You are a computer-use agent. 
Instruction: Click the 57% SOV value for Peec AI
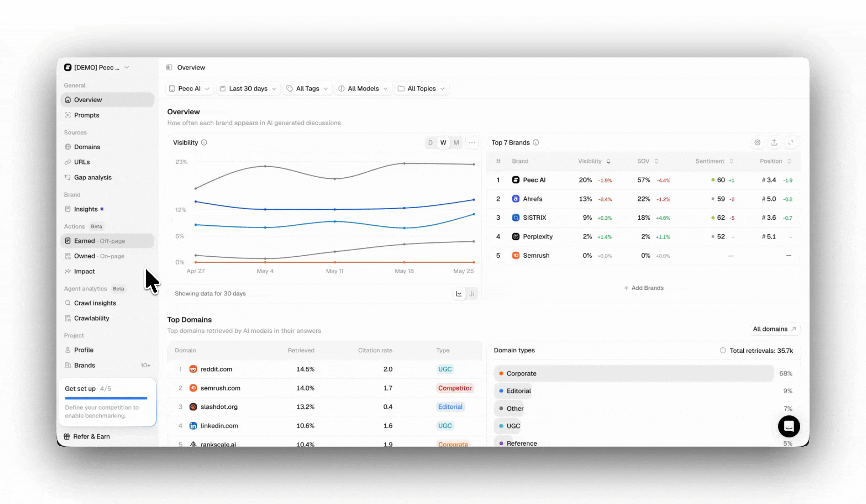pos(644,180)
